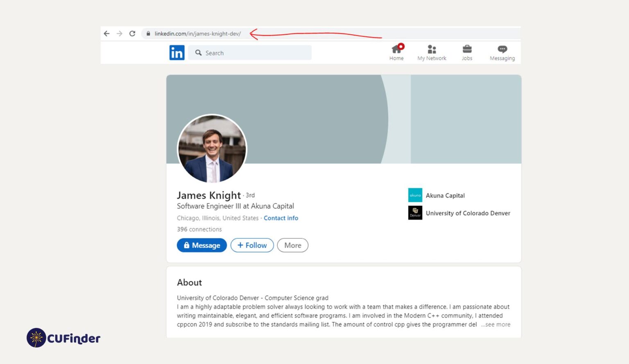Click the University of Colorado Denver logo

pyautogui.click(x=415, y=213)
